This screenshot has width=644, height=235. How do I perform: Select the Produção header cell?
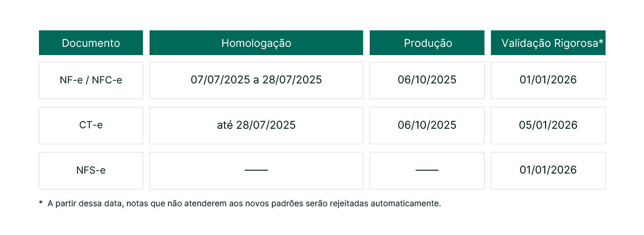point(427,43)
